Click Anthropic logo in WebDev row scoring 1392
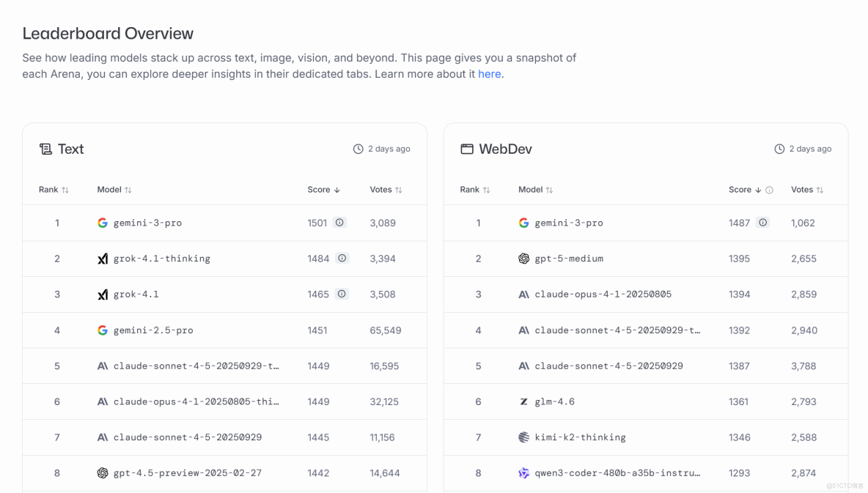 [523, 330]
